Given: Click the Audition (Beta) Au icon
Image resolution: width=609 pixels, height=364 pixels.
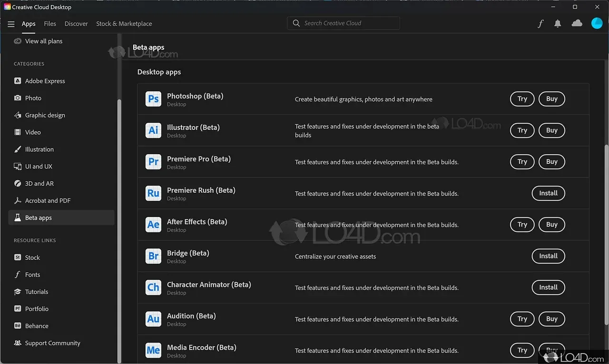Looking at the screenshot, I should pyautogui.click(x=153, y=319).
